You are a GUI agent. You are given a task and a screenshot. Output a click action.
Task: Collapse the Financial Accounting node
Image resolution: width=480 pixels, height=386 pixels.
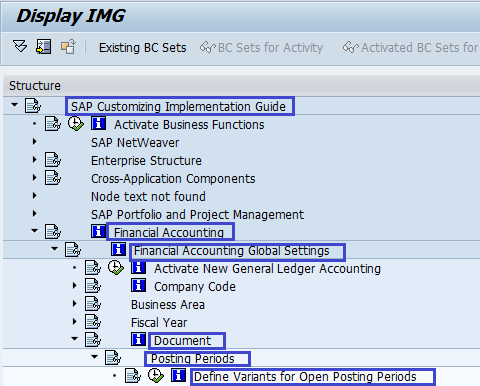pos(34,231)
